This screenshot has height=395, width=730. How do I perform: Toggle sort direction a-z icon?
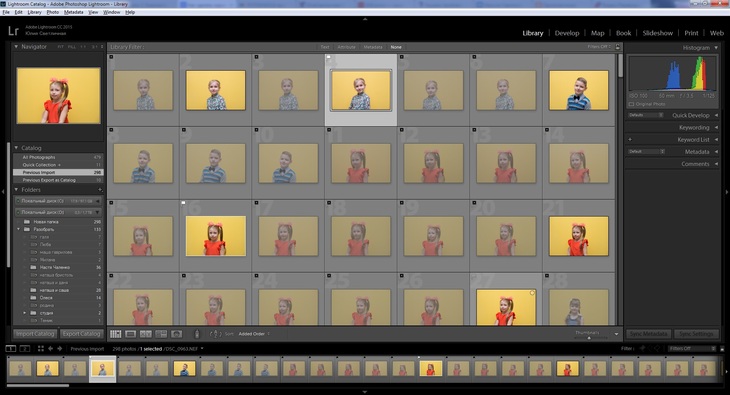click(x=216, y=334)
